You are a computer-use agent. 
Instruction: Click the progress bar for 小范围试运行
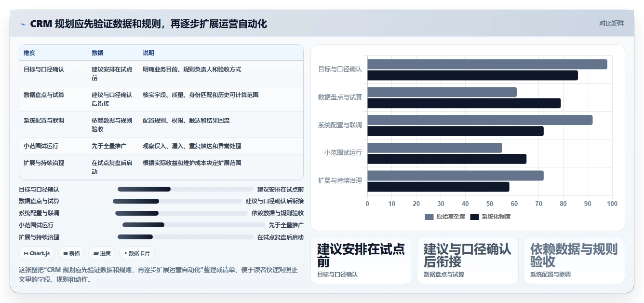pyautogui.click(x=193, y=225)
